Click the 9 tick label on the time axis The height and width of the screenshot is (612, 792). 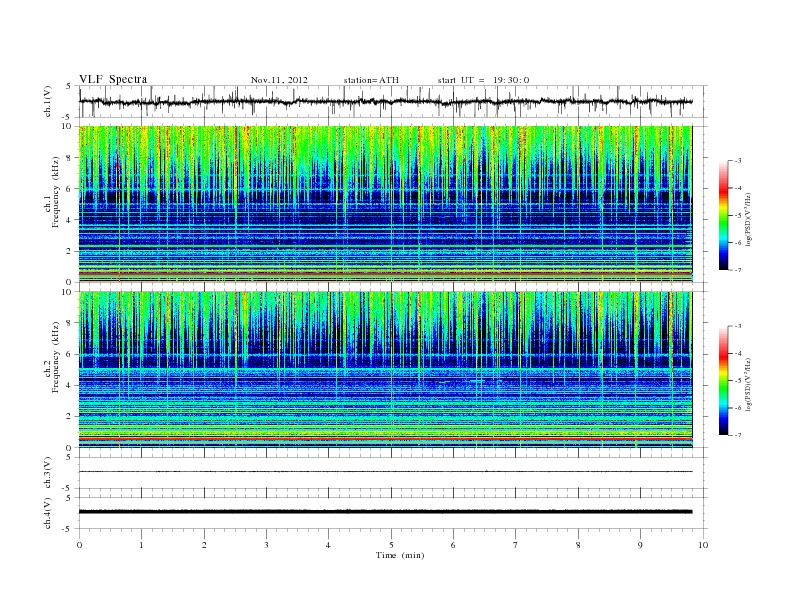640,545
